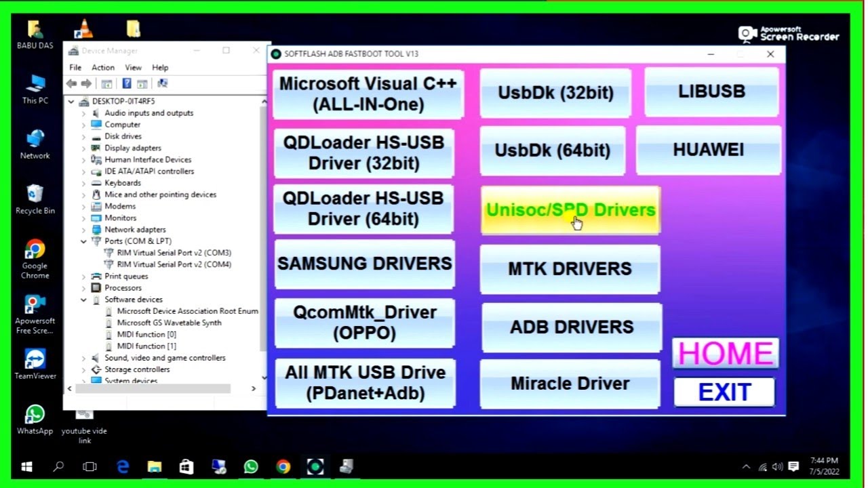
Task: Install ADB DRIVERS
Action: (571, 327)
